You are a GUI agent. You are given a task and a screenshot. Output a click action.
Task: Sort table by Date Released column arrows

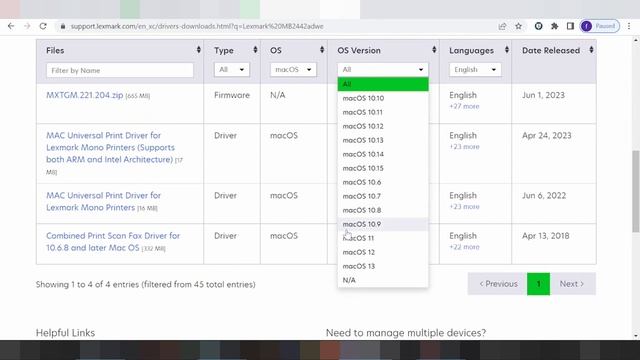[x=591, y=50]
